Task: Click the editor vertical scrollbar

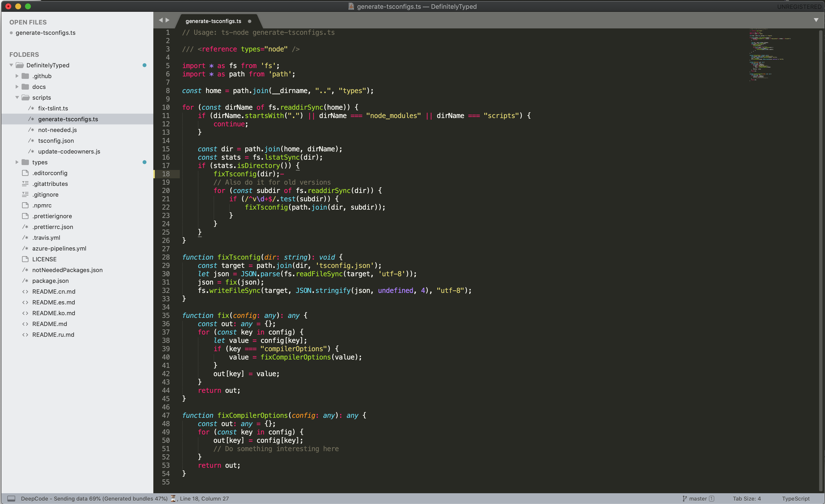Action: (x=821, y=260)
